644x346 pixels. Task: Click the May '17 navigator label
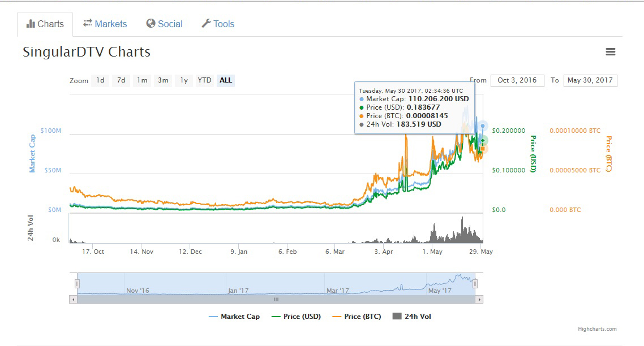(440, 291)
